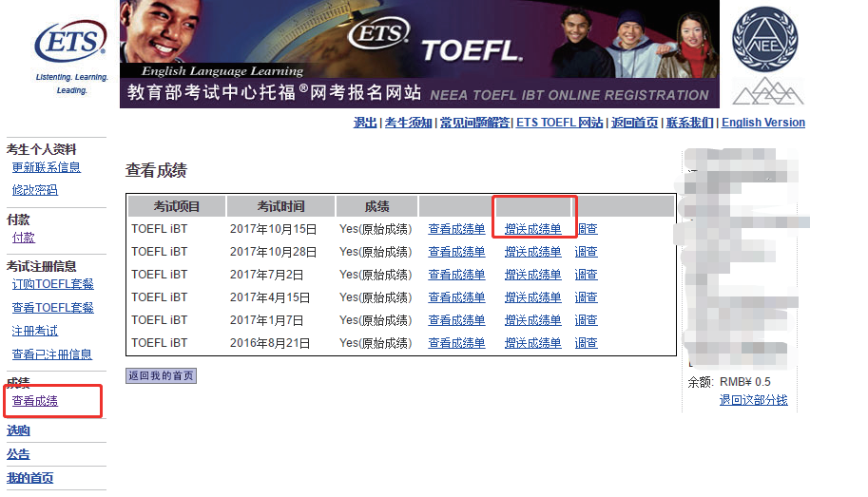Send additional score report for 2017年1月7日
This screenshot has width=868, height=497.
coord(533,320)
